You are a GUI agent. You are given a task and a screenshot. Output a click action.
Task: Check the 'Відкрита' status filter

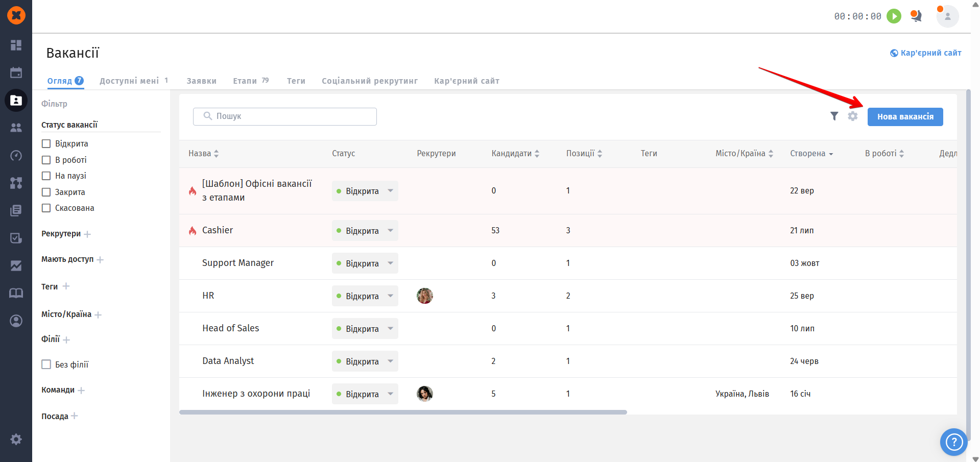pyautogui.click(x=46, y=144)
